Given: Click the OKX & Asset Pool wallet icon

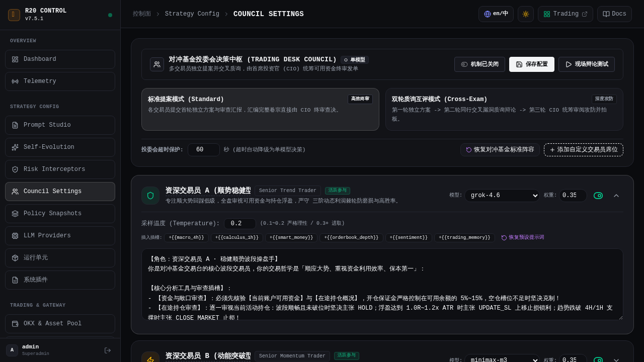Looking at the screenshot, I should pyautogui.click(x=15, y=324).
